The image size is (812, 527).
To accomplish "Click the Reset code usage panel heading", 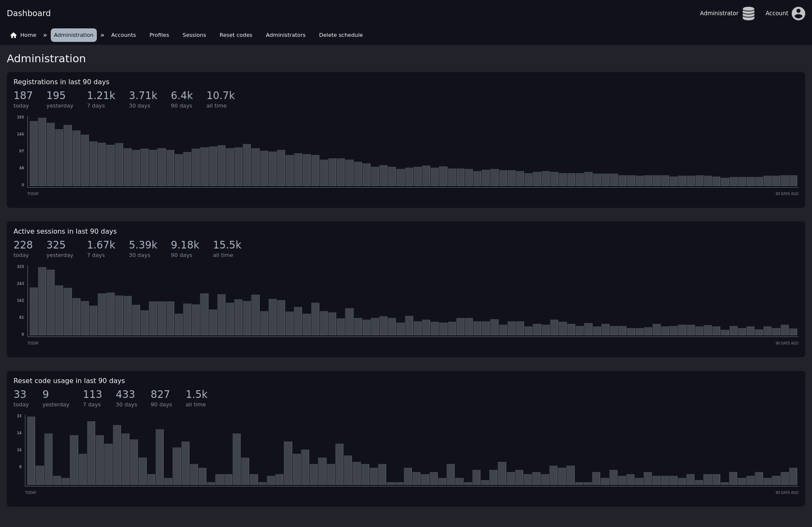I will point(69,381).
